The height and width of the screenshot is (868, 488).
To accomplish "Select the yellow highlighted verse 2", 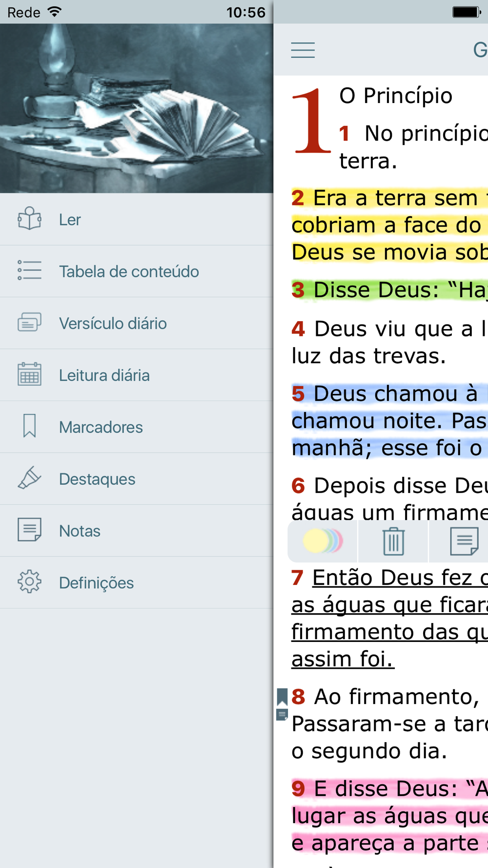I will [x=389, y=225].
